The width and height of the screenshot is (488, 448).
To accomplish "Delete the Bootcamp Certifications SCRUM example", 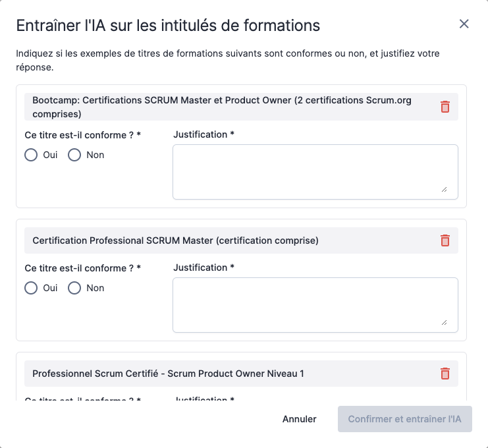I will point(445,107).
